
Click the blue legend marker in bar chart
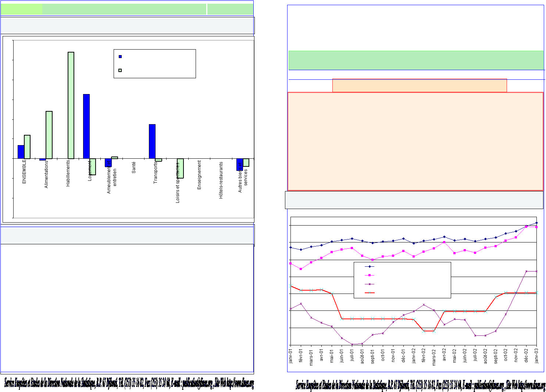coord(120,57)
